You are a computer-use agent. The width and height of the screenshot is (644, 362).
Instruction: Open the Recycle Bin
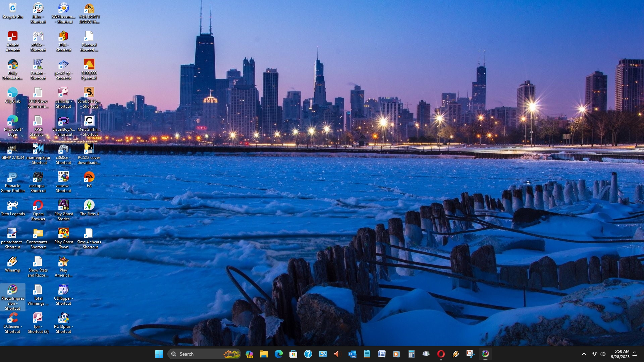pos(13,8)
